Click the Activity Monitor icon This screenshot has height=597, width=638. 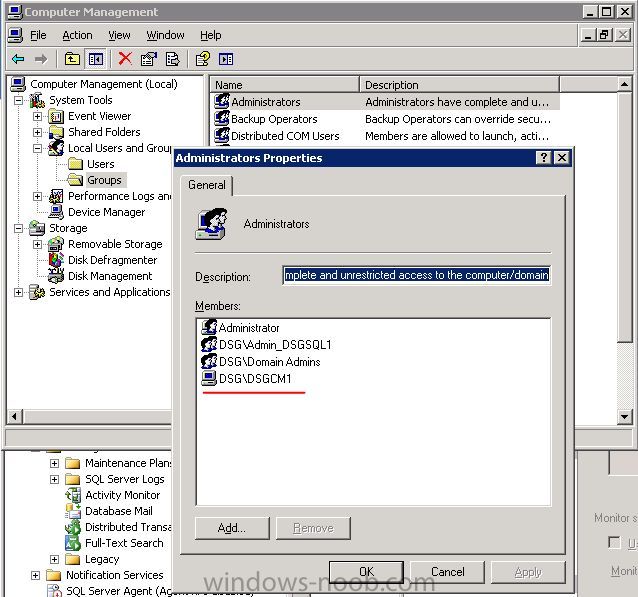pyautogui.click(x=73, y=495)
